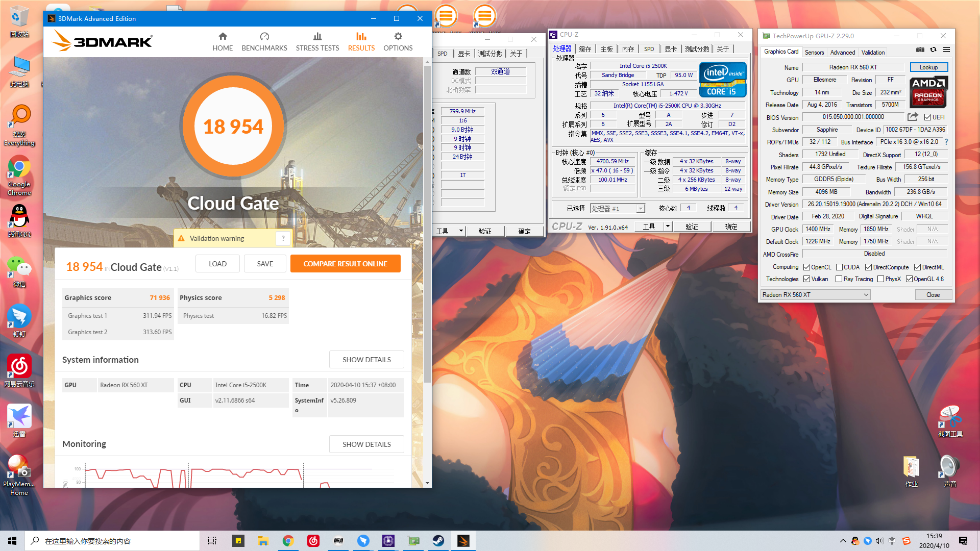
Task: Click the 3DMark scrollbar down arrow
Action: pyautogui.click(x=427, y=483)
